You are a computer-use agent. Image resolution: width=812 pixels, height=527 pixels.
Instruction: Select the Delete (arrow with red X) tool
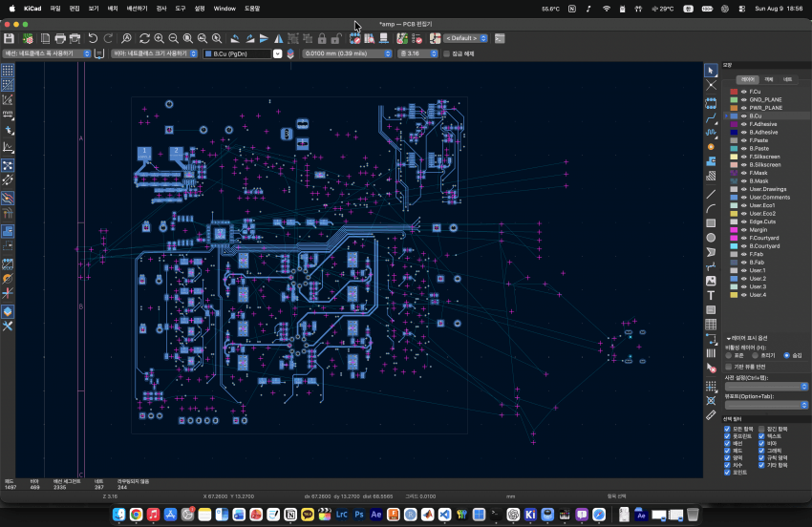click(x=711, y=369)
